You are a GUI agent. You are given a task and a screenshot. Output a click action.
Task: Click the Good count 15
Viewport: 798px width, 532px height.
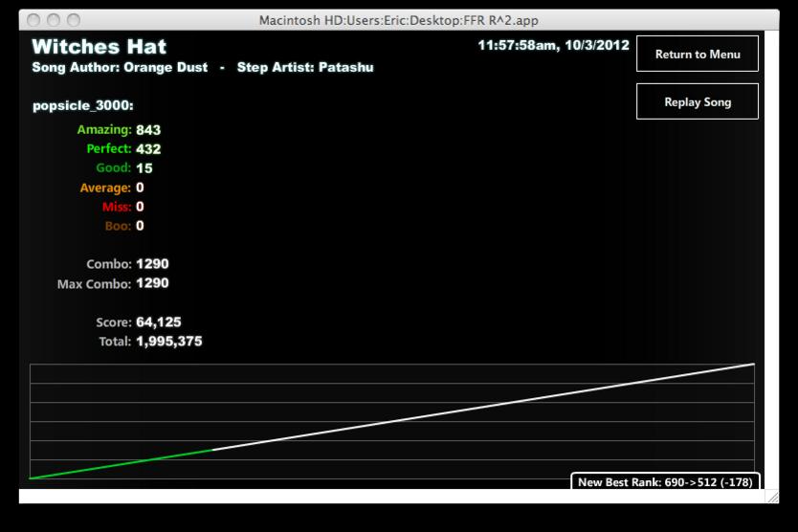click(144, 168)
